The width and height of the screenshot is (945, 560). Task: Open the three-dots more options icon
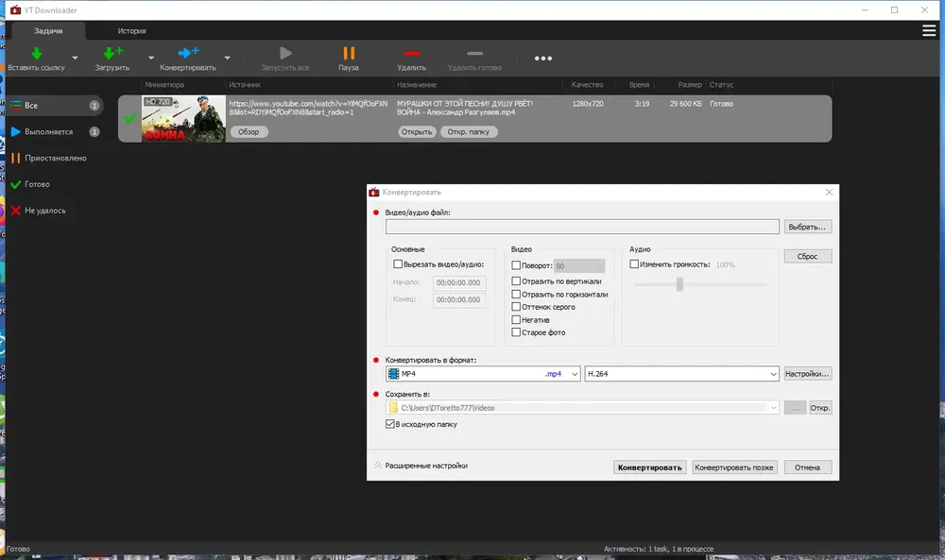[x=543, y=59]
